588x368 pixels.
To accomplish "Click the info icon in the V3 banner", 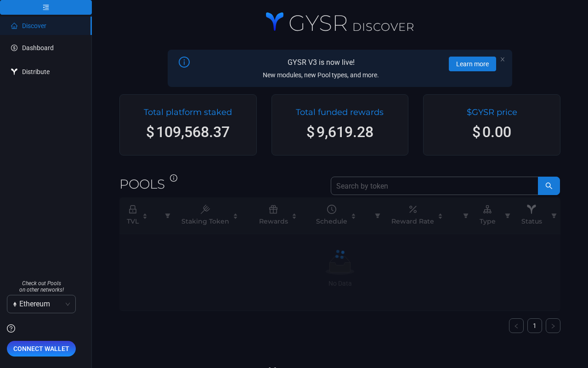I will click(184, 62).
